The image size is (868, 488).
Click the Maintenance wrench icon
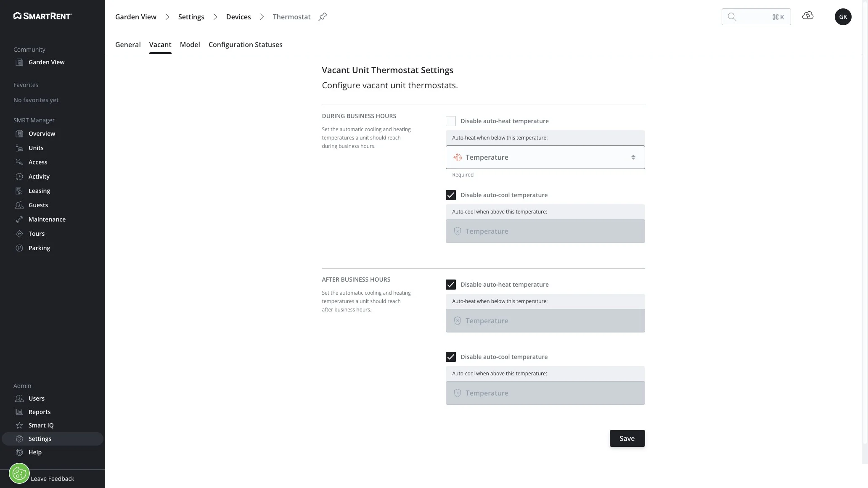click(19, 219)
